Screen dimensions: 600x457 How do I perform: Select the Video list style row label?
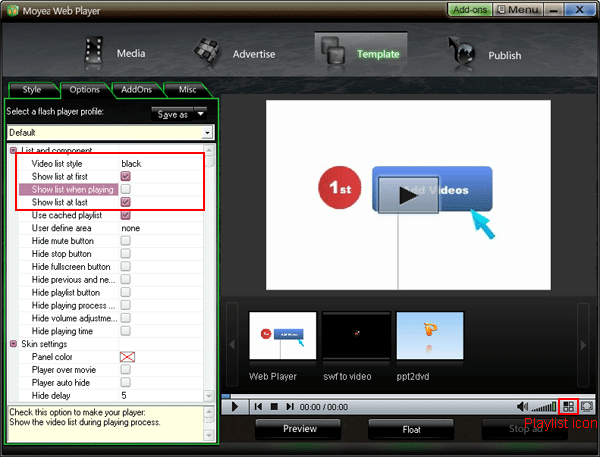pyautogui.click(x=57, y=164)
